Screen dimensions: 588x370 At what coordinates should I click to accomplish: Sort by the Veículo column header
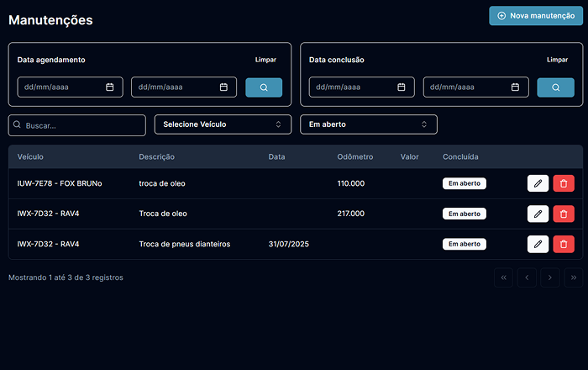30,156
